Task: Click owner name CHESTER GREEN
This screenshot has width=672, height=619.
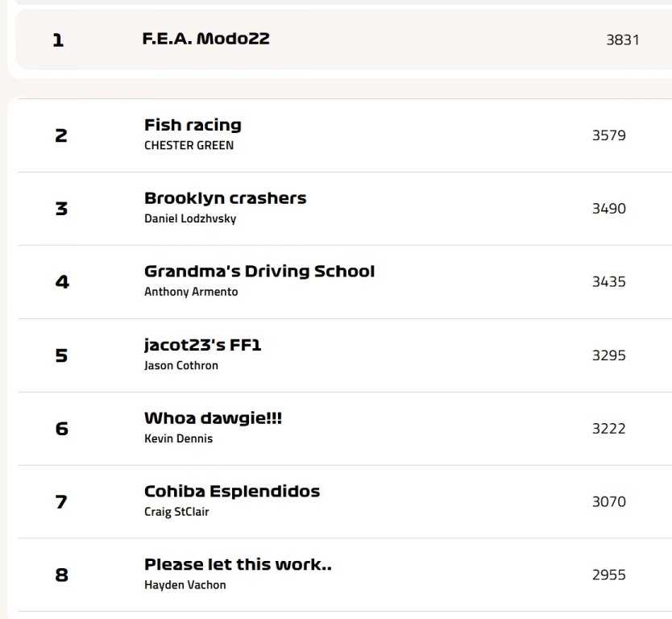Action: point(189,146)
